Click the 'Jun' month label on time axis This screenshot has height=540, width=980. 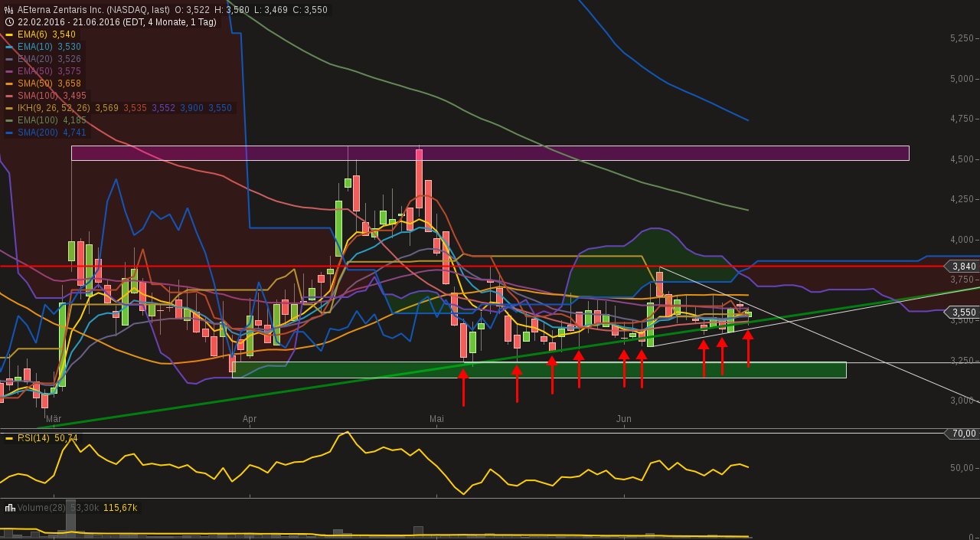click(x=624, y=419)
